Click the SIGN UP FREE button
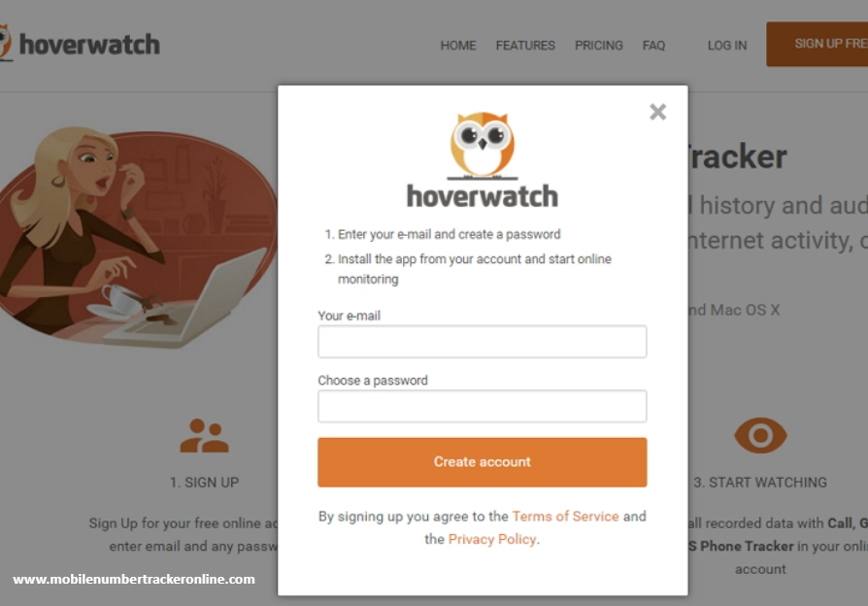Image resolution: width=868 pixels, height=606 pixels. click(x=818, y=45)
